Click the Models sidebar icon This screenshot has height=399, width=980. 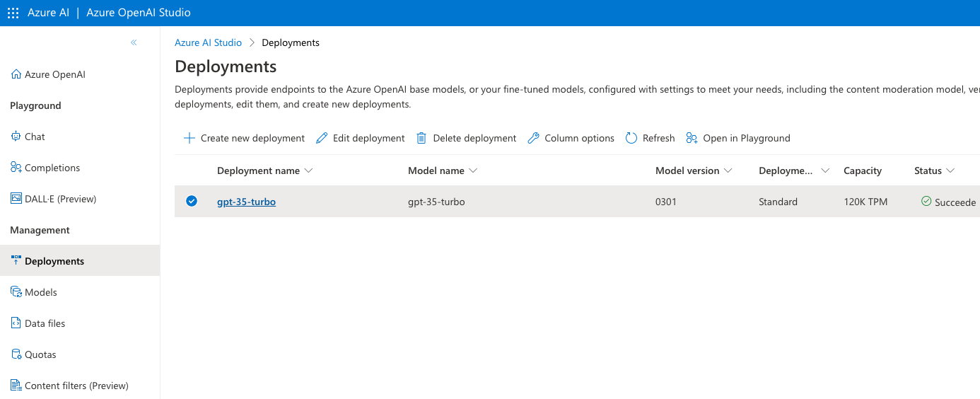[16, 292]
